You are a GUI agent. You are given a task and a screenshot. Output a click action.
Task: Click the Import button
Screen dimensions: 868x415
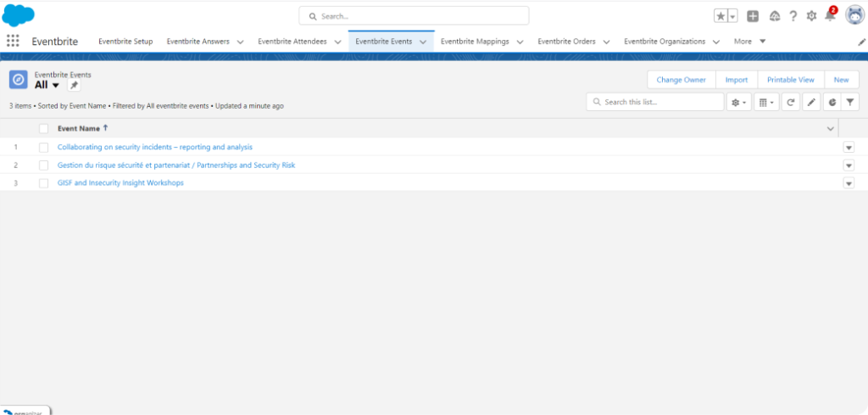click(737, 80)
